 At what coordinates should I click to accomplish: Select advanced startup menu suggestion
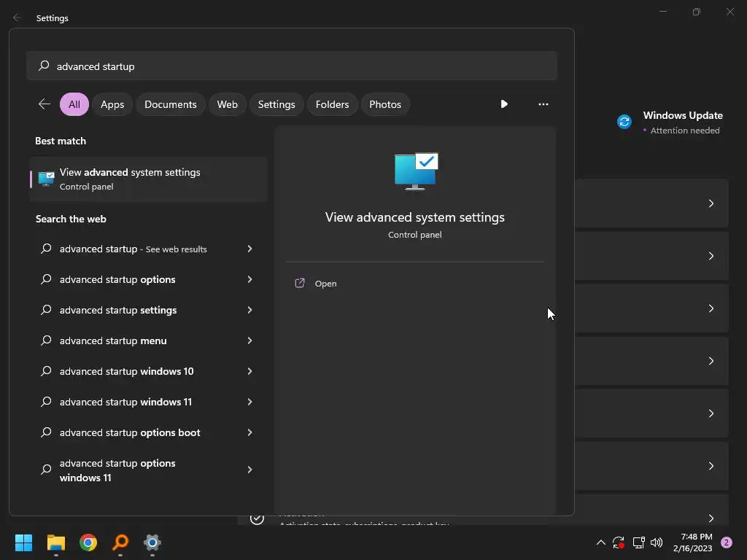147,341
